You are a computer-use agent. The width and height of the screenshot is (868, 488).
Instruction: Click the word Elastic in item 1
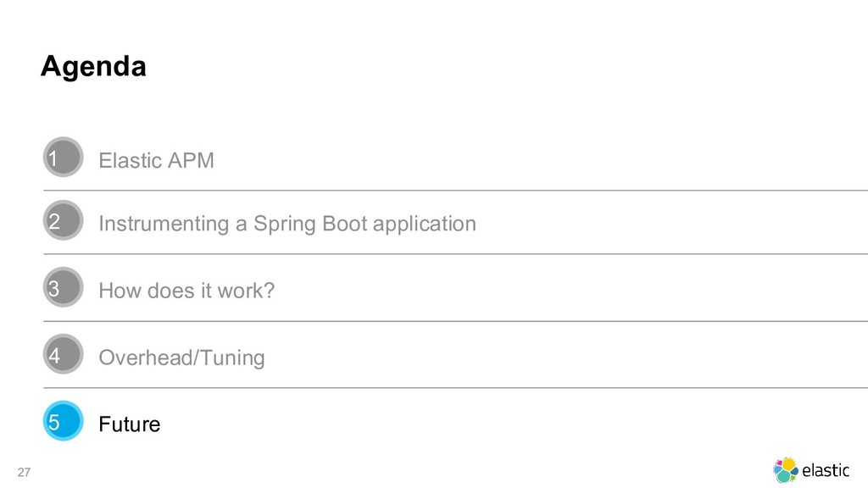coord(130,160)
